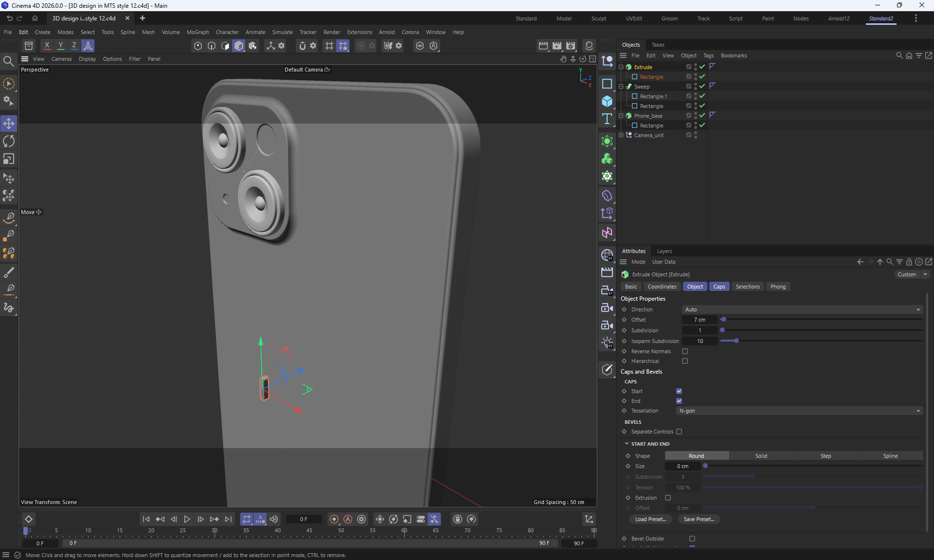Expand the Camera_unit object tree
This screenshot has height=560, width=934.
pyautogui.click(x=621, y=135)
